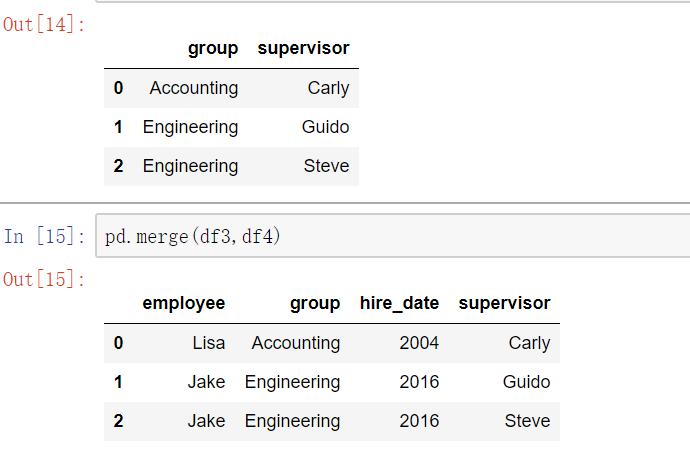Click the Out[15] output prompt
The height and width of the screenshot is (467, 690).
(x=44, y=279)
